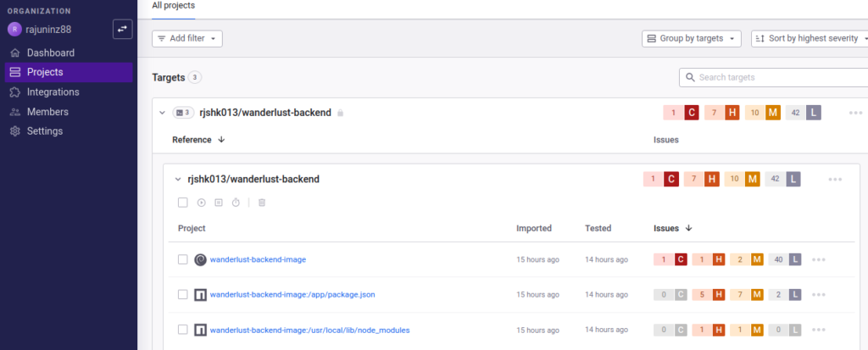Open the /usr/local/lib/node_modules project link
Image resolution: width=868 pixels, height=350 pixels.
click(x=309, y=330)
